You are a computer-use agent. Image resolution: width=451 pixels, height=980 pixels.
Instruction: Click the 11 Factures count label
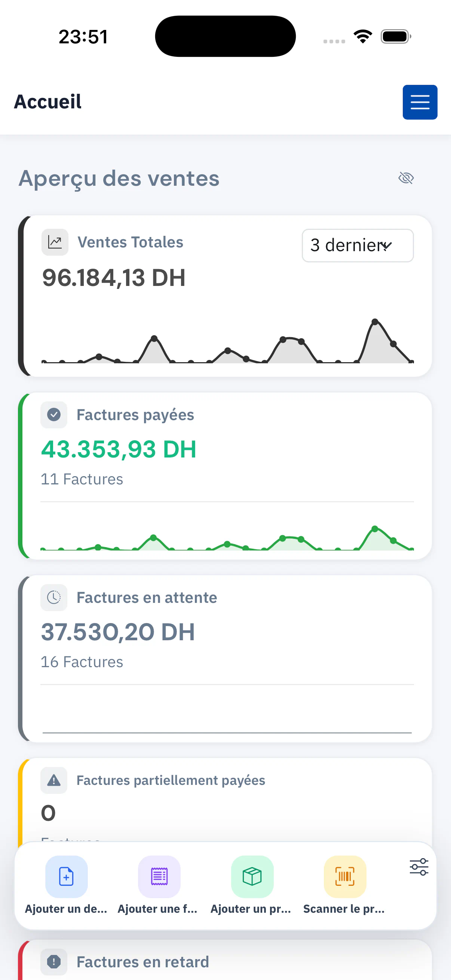point(82,479)
